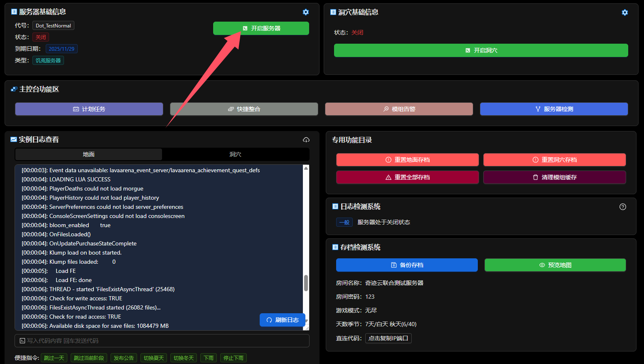
Task: Click the 一般 severity tag
Action: [344, 222]
